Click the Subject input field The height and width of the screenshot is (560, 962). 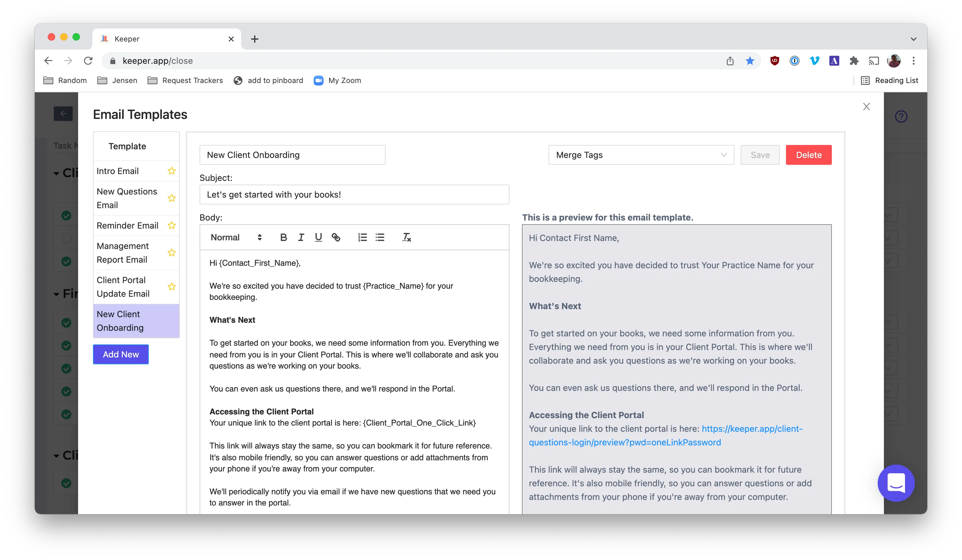tap(354, 195)
